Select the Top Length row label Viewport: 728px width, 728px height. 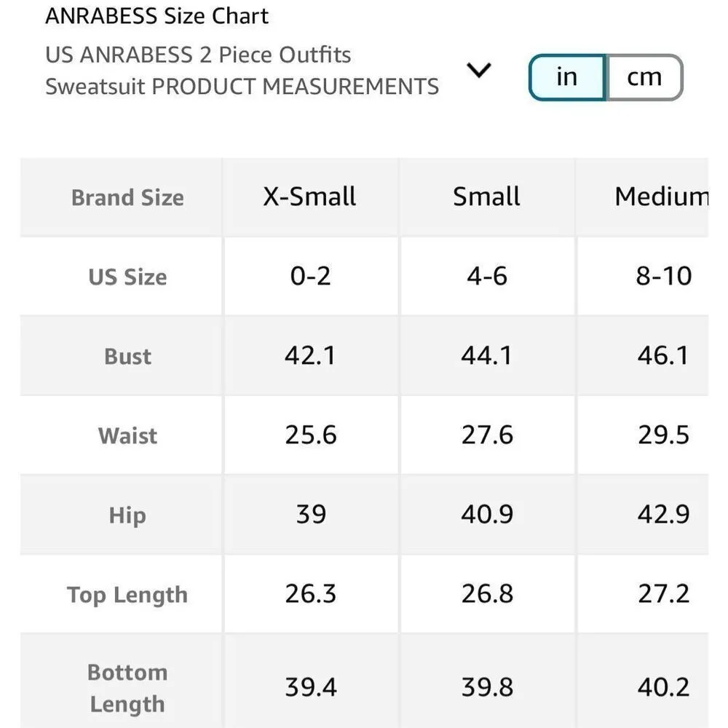[x=127, y=595]
